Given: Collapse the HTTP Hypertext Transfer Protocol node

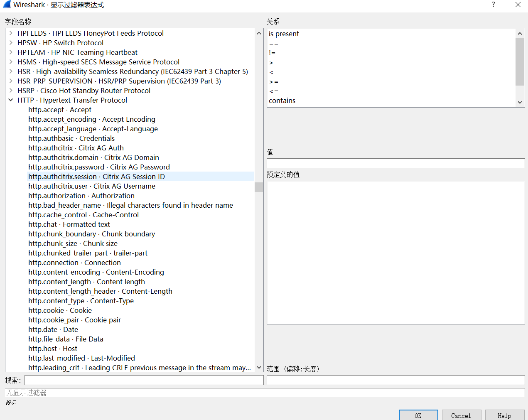Looking at the screenshot, I should (11, 100).
